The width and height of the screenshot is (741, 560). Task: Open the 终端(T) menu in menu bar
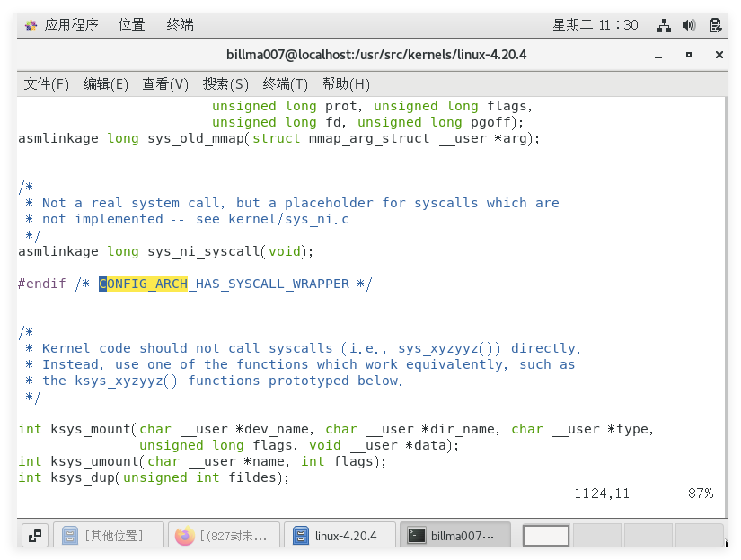[x=285, y=84]
